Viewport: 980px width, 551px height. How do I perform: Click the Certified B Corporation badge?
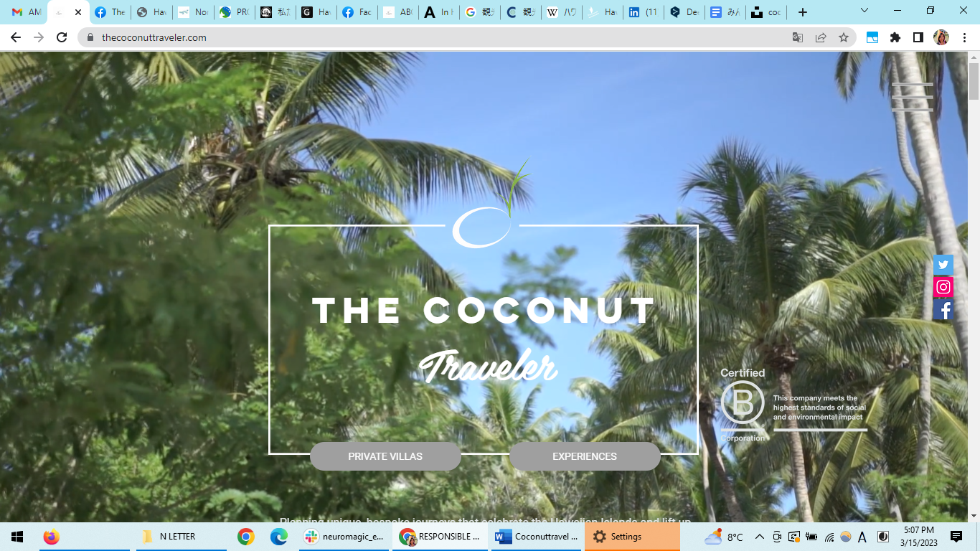point(743,405)
